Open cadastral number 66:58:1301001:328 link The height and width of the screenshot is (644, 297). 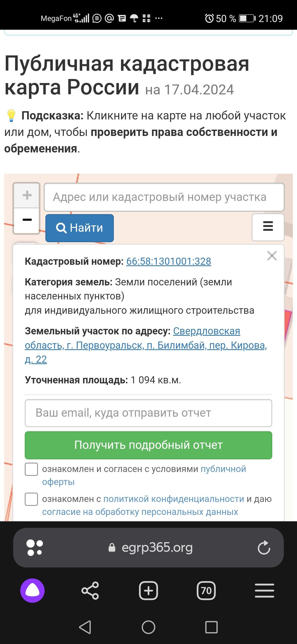[169, 261]
